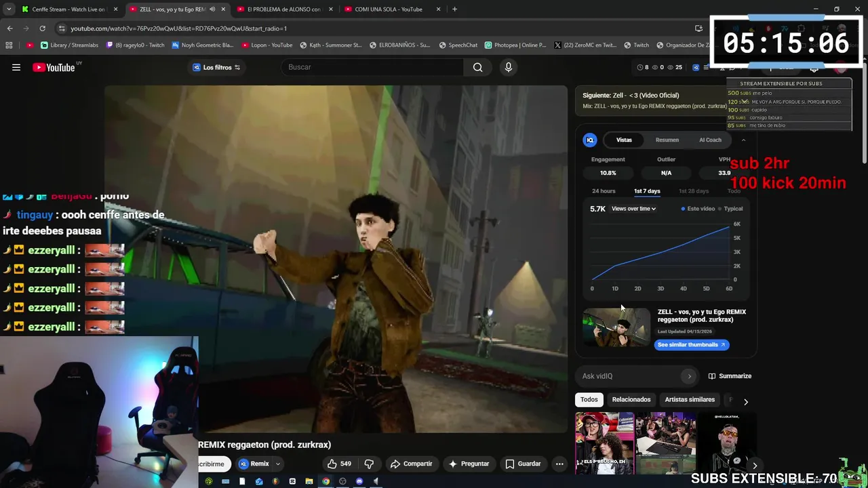Select the 1st 7 days range
Viewport: 868px width, 488px height.
647,191
